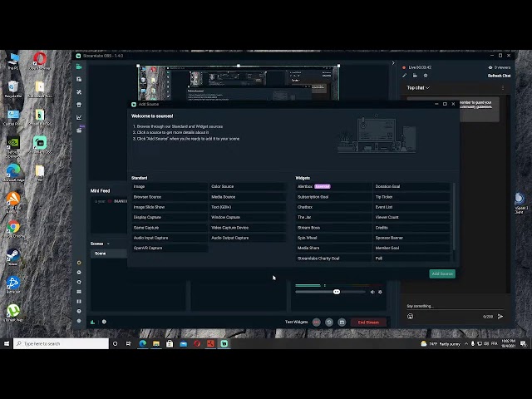The height and width of the screenshot is (399, 532).
Task: Click the Add Source green button
Action: [442, 273]
